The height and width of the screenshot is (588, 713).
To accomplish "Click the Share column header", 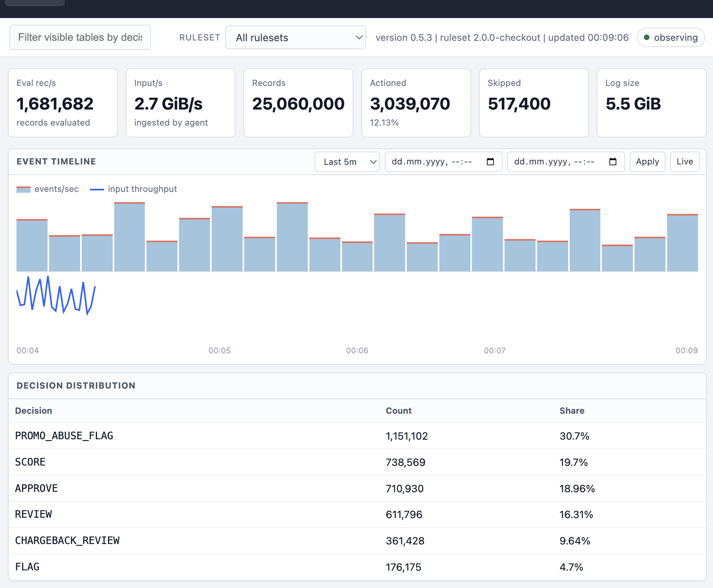I will 572,411.
